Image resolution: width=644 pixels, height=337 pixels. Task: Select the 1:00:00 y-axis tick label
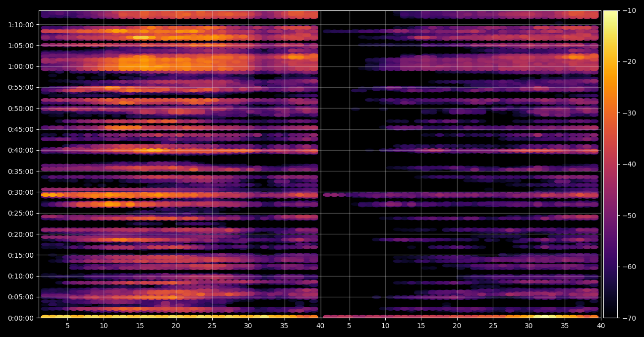(21, 66)
